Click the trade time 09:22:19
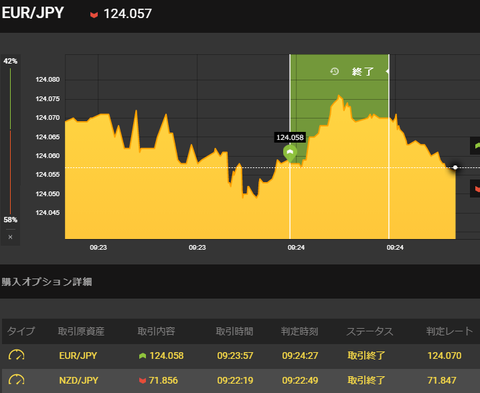Viewport: 480px width, 393px height. tap(235, 380)
